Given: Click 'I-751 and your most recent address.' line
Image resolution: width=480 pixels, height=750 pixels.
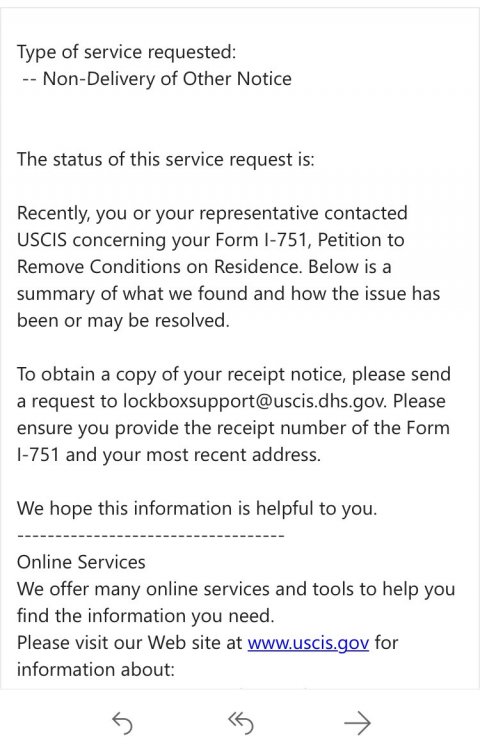Looking at the screenshot, I should pyautogui.click(x=169, y=454).
